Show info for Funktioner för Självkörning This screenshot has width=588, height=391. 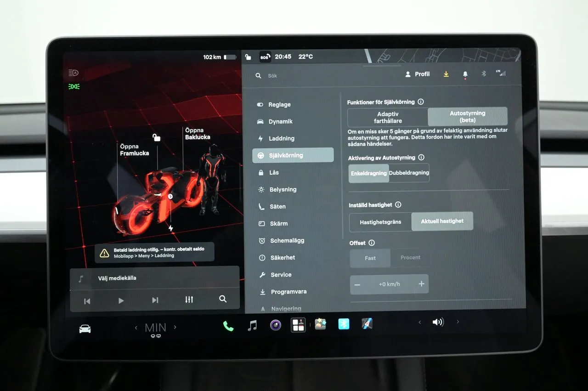coord(420,102)
